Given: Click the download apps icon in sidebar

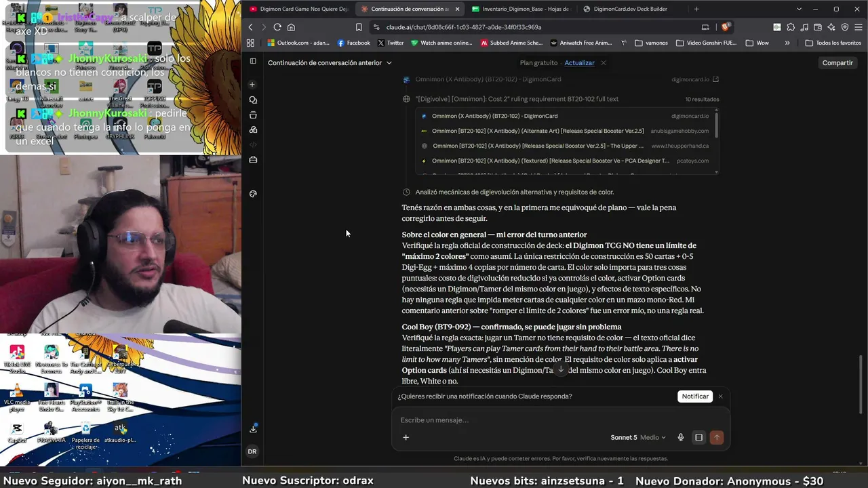Looking at the screenshot, I should pyautogui.click(x=253, y=428).
